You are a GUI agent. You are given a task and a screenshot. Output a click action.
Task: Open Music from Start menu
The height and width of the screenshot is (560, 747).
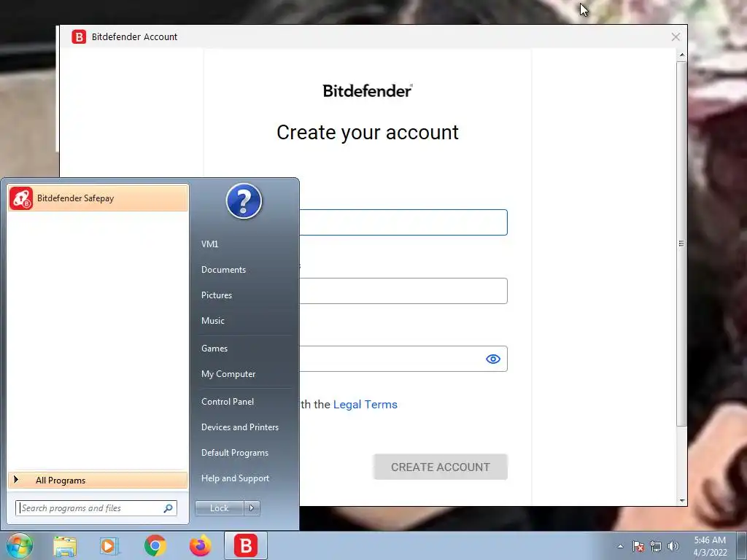coord(213,321)
